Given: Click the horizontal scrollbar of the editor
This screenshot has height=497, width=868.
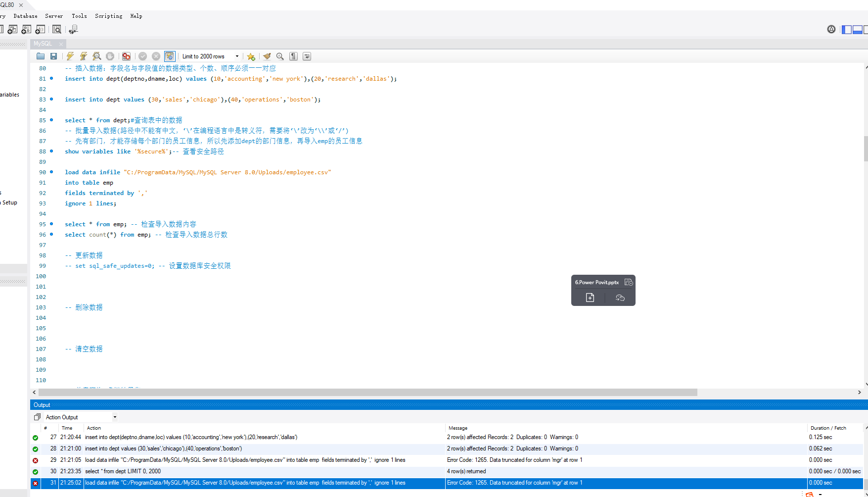Looking at the screenshot, I should click(x=367, y=392).
